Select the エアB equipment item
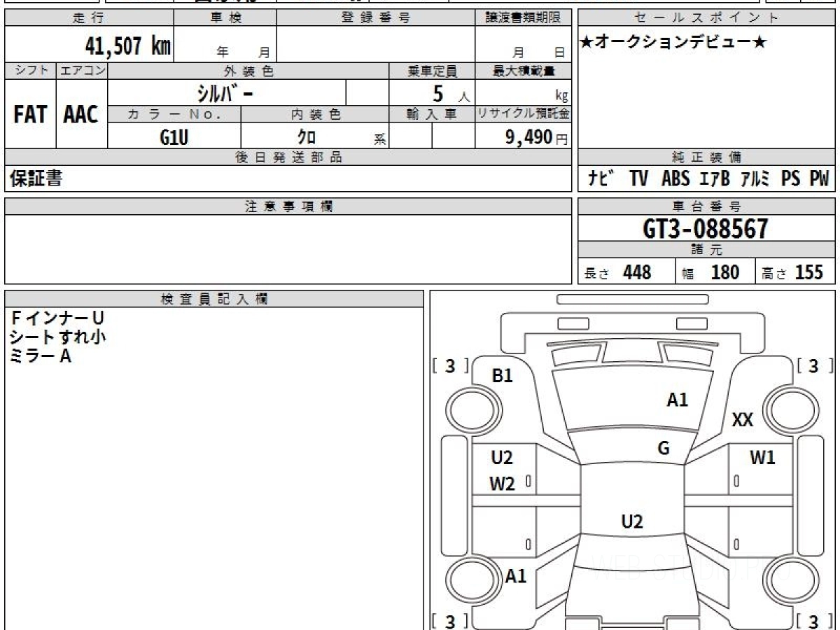This screenshot has width=840, height=630. tap(715, 179)
